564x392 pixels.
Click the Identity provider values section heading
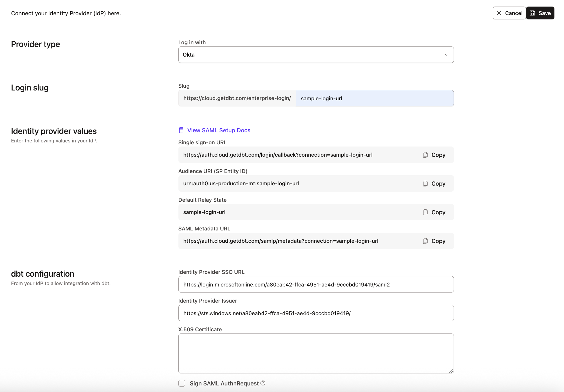[54, 131]
